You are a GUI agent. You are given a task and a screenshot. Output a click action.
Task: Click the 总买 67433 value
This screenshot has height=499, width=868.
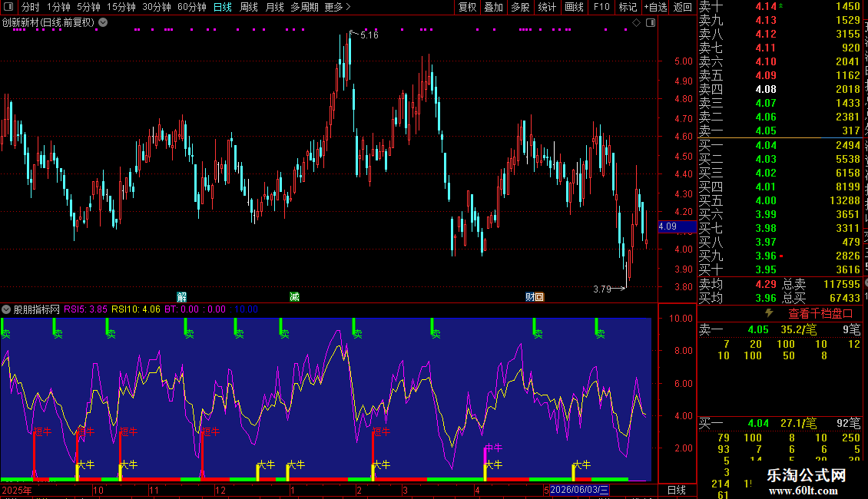pos(845,298)
